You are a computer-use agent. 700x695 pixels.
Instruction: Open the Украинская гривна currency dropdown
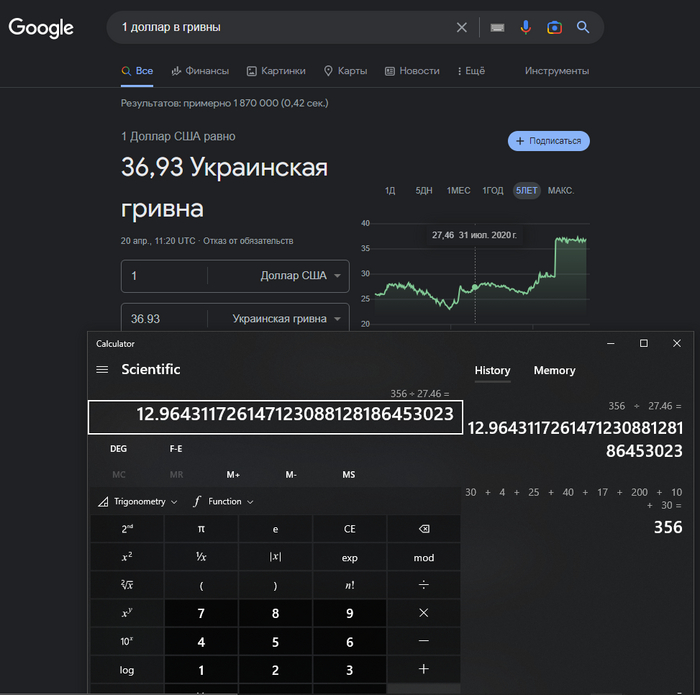(286, 319)
